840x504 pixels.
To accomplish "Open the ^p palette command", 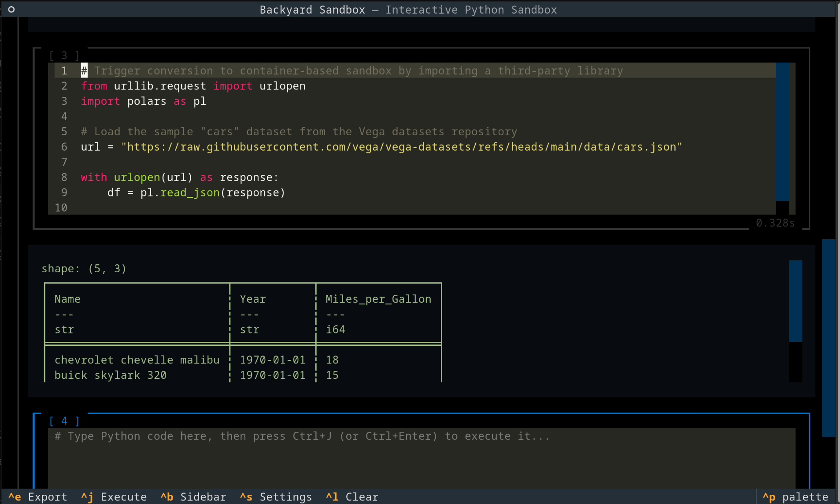I will (796, 497).
